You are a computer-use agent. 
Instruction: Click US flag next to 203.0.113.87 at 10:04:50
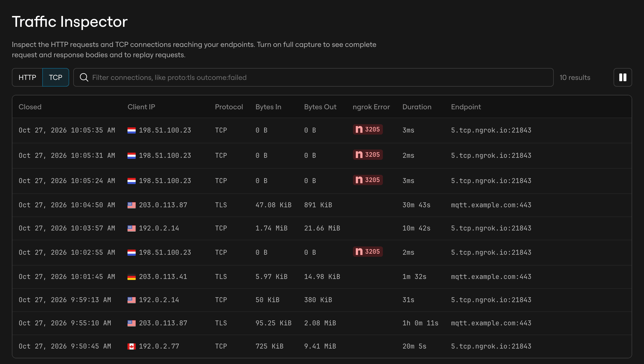(x=132, y=205)
